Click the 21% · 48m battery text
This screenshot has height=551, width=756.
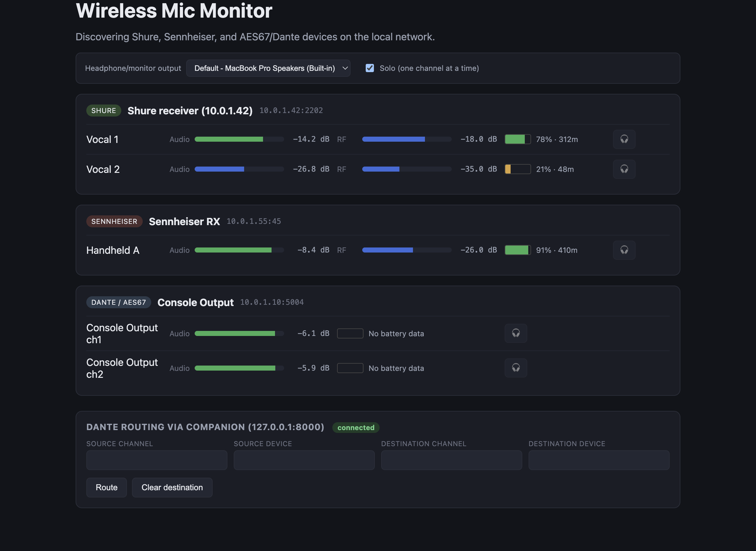click(555, 169)
